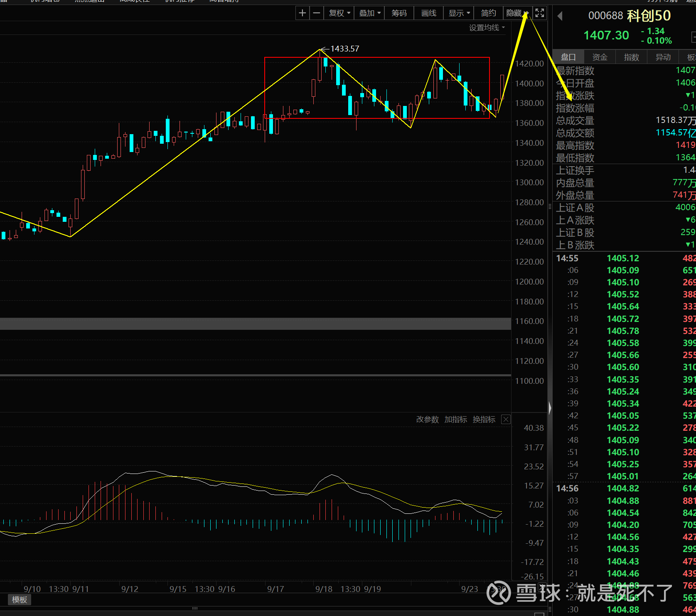696x616 pixels.
Task: Activate the 画线 drawing tool
Action: point(429,13)
